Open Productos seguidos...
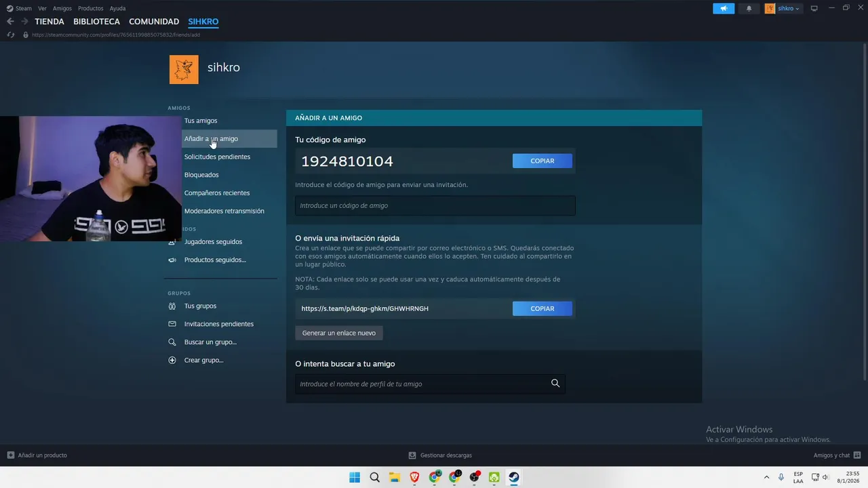 (x=215, y=260)
